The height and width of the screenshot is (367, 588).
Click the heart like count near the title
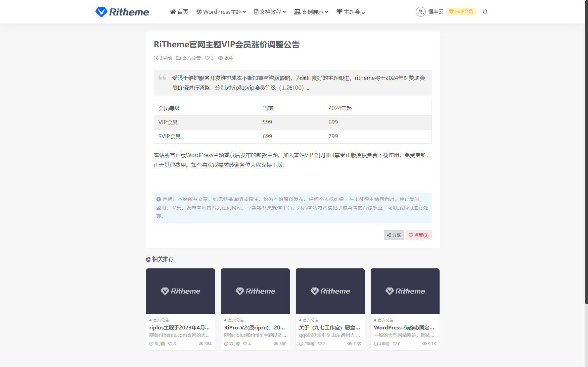point(209,58)
